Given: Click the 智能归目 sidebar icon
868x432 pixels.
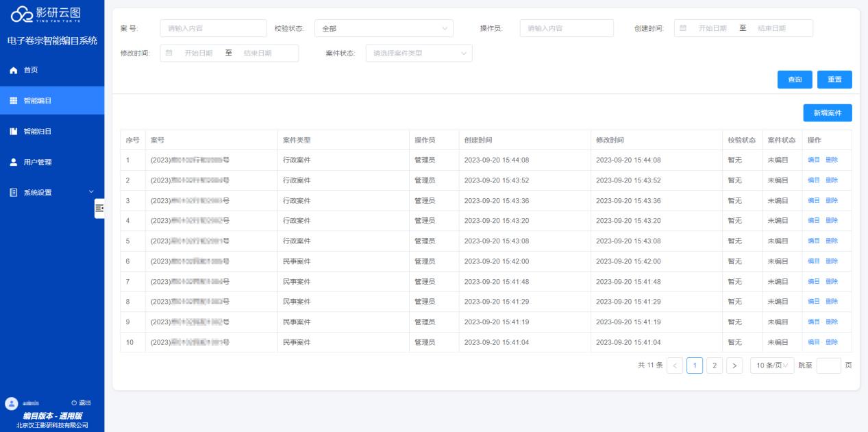Looking at the screenshot, I should 13,132.
